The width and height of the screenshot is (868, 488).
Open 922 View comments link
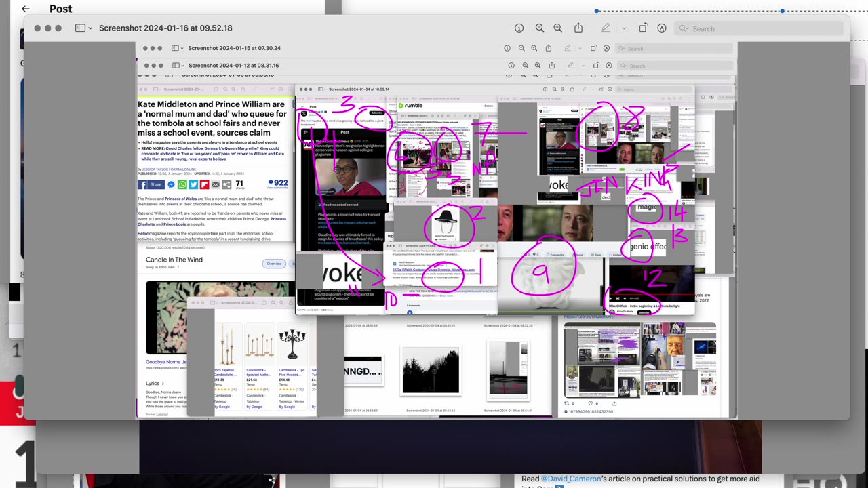(277, 184)
